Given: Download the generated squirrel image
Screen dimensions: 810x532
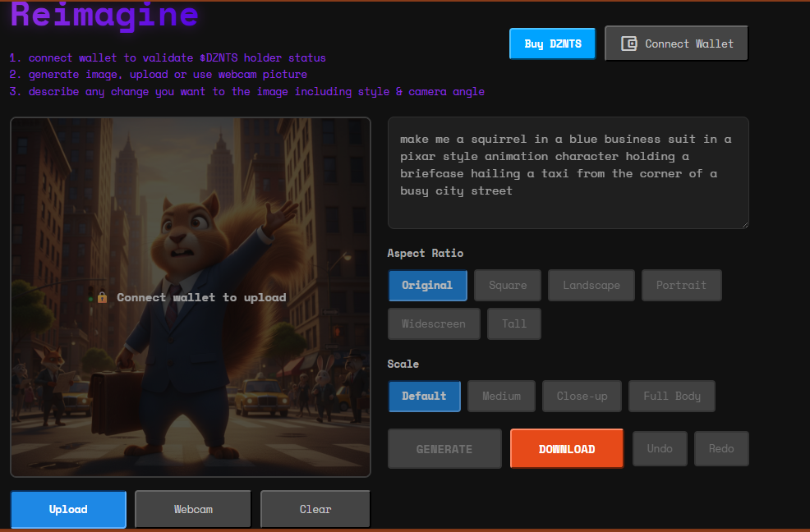Looking at the screenshot, I should (567, 449).
